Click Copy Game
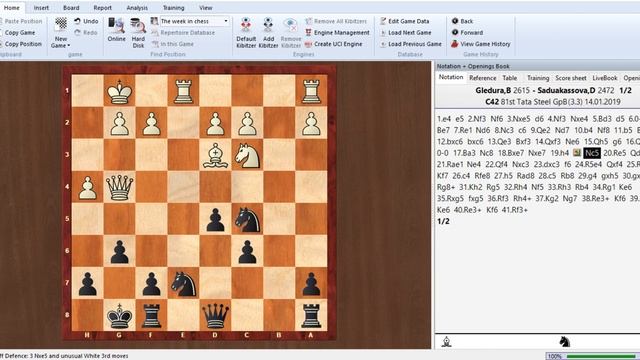The width and height of the screenshot is (640, 360). tap(18, 32)
